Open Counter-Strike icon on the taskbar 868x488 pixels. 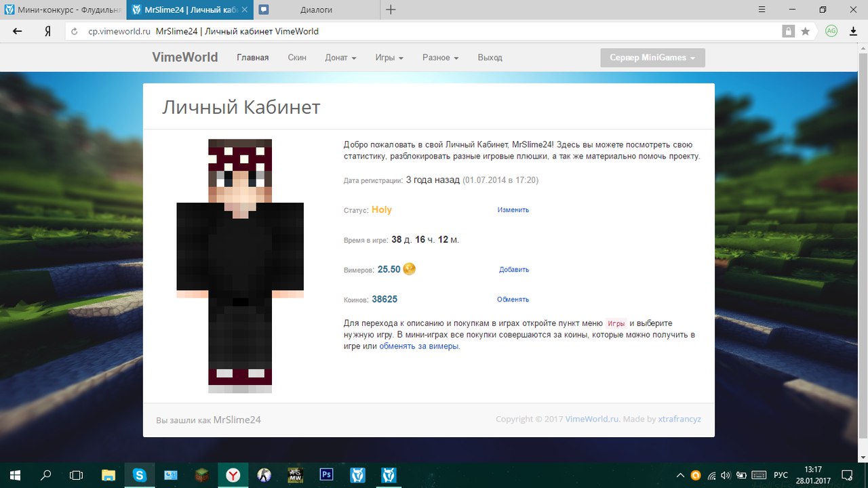point(264,475)
